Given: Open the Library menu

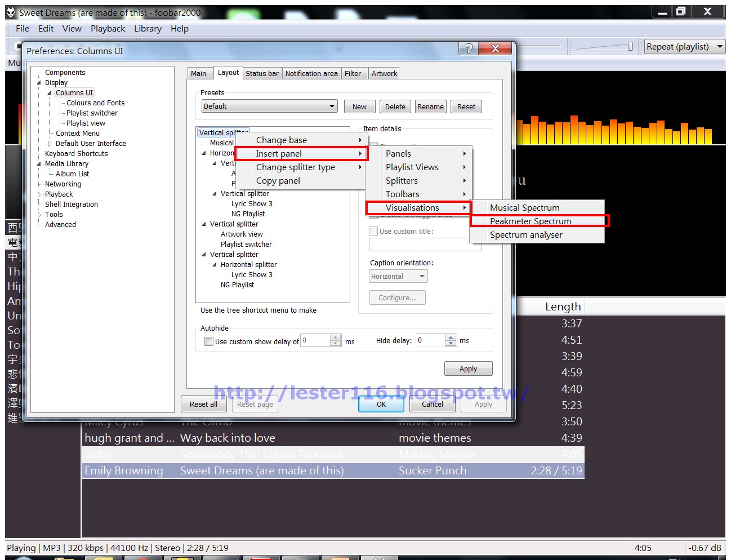Looking at the screenshot, I should coord(148,29).
